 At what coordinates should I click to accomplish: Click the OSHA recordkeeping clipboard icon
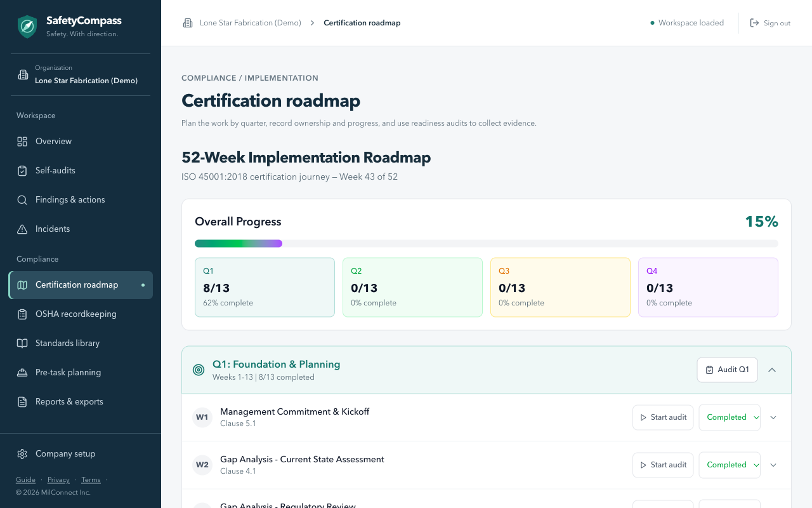tap(22, 314)
